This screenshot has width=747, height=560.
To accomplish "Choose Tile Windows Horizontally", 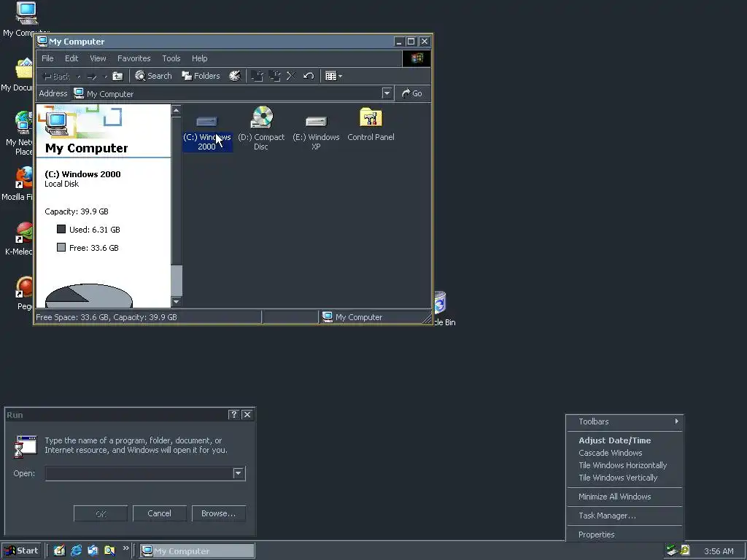I will (625, 465).
